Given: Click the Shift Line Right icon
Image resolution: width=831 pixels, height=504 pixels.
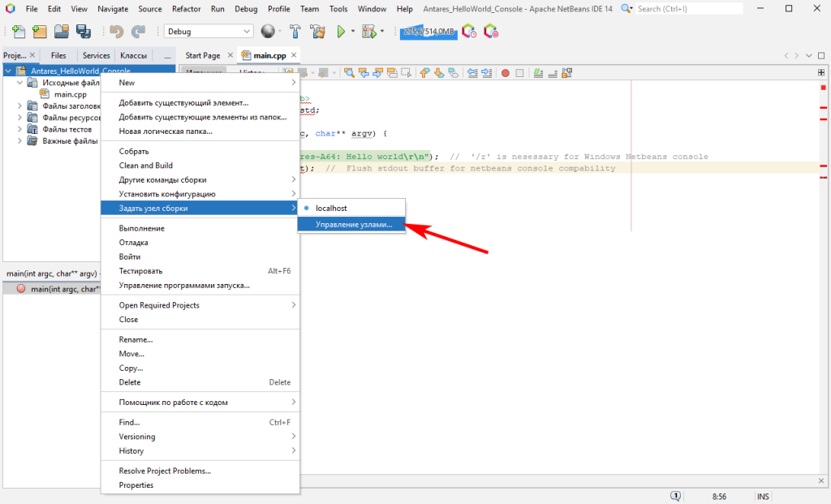Looking at the screenshot, I should pyautogui.click(x=487, y=73).
